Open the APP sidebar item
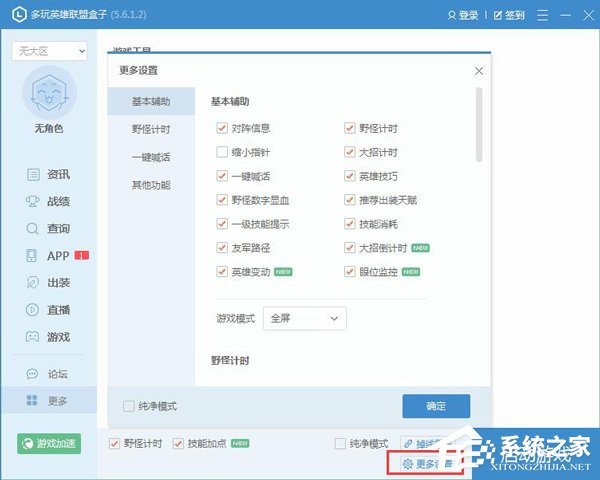Image resolution: width=600 pixels, height=480 pixels. click(34, 255)
